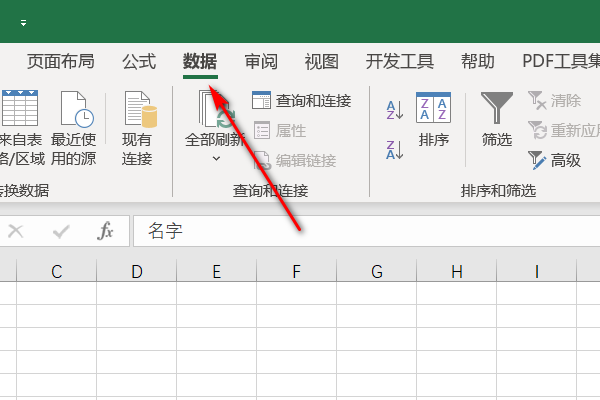The height and width of the screenshot is (400, 600).
Task: Sort descending Z to A
Action: (x=395, y=150)
